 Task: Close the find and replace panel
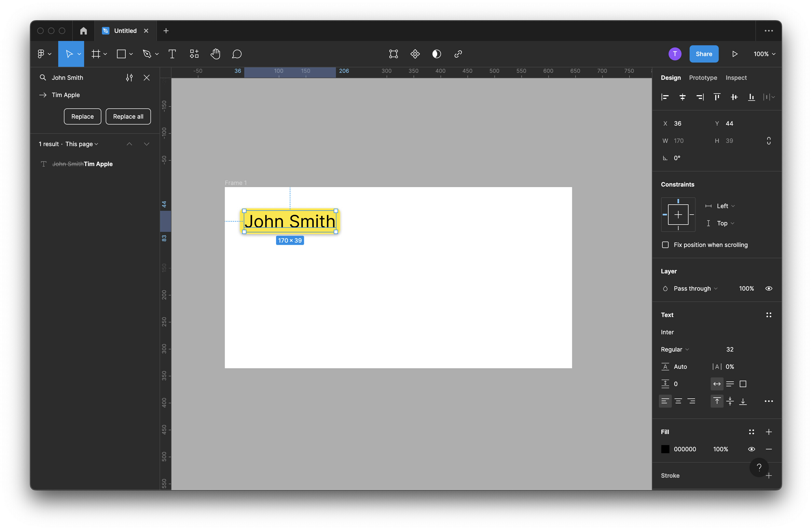click(147, 78)
